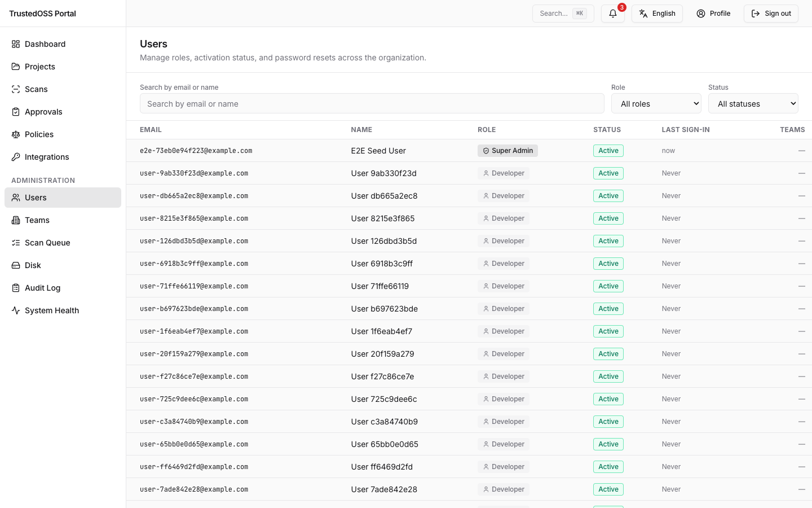Click the Audit Log clipboard icon
This screenshot has width=812, height=508.
coord(16,288)
